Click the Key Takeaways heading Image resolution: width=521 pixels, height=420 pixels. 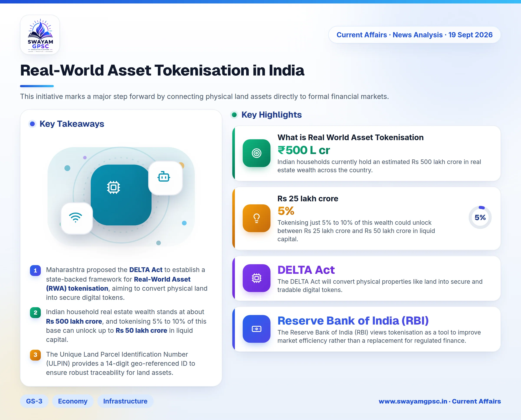tap(72, 124)
